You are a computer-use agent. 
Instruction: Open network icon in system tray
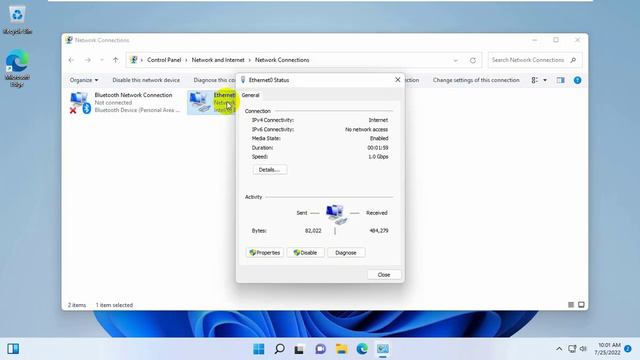tap(572, 349)
